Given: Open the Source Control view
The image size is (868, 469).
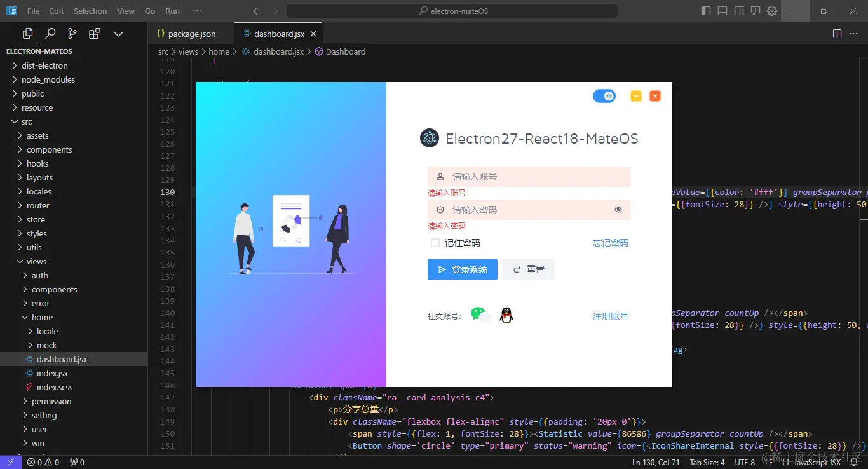Looking at the screenshot, I should point(73,33).
